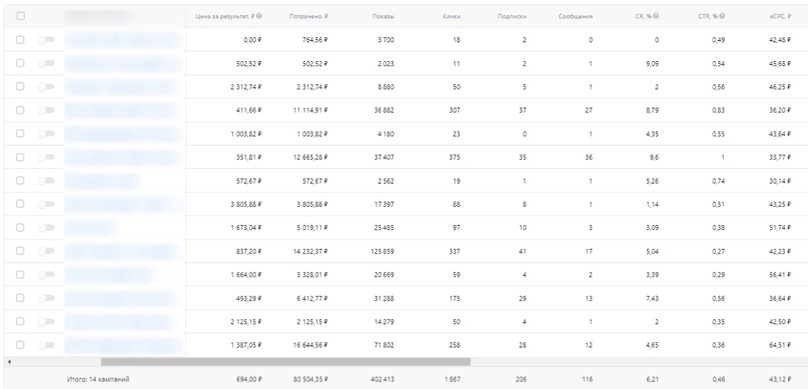Screen dimensions: 808x389
Task: Mark checkbox of row spending 16 644,56 ₽
Action: [20, 345]
